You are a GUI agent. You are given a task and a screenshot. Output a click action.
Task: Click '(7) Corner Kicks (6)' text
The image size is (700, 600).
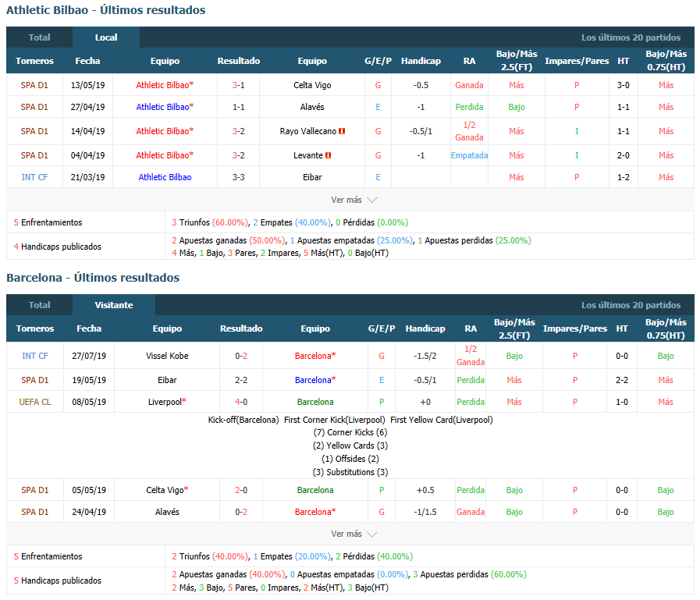350,432
